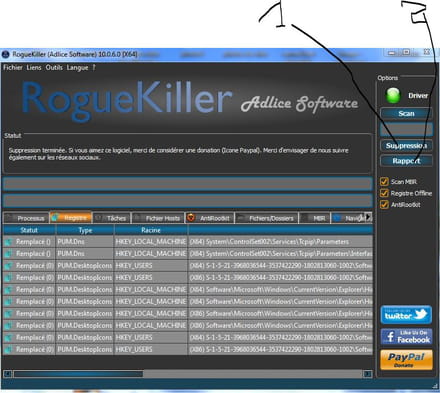Image resolution: width=440 pixels, height=393 pixels.
Task: Open the Twitter follow badge
Action: coord(406,315)
